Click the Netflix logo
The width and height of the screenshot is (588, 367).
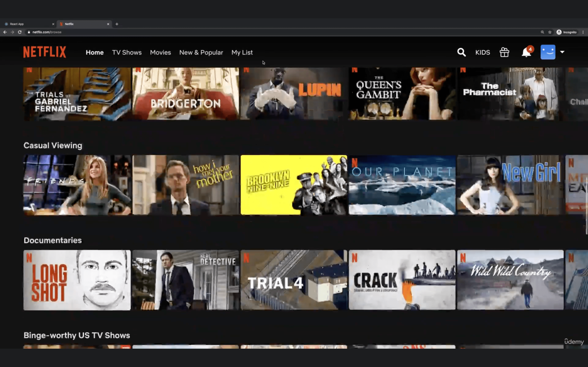[x=45, y=52]
